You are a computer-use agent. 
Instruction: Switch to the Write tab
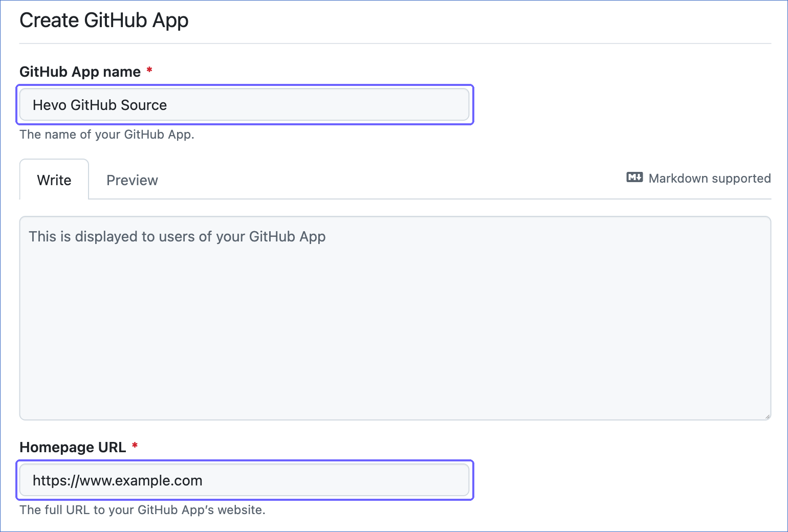click(x=54, y=180)
